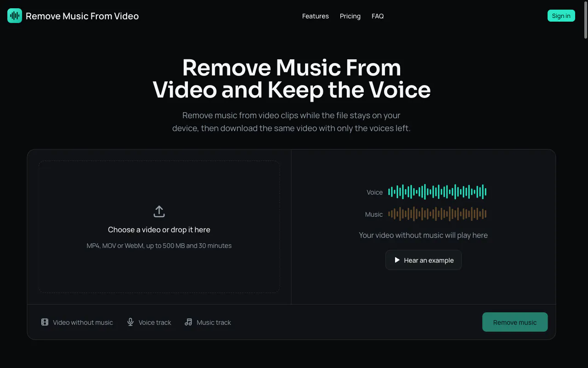Click the Remove music button

(515, 322)
